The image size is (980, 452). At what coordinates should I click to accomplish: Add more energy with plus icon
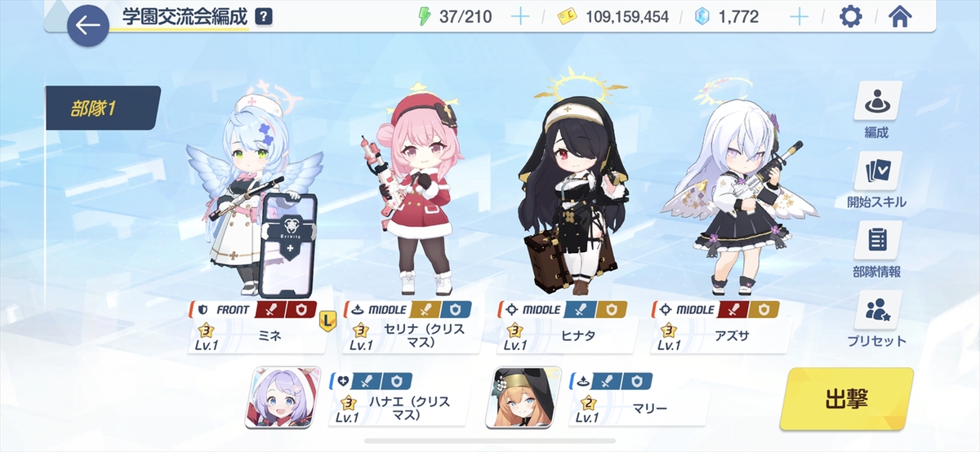tap(520, 16)
